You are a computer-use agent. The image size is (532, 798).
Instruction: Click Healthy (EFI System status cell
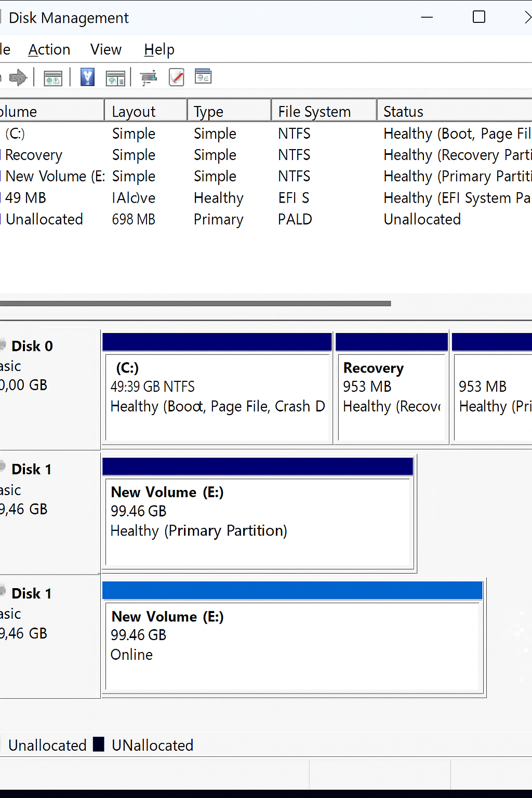click(x=457, y=198)
